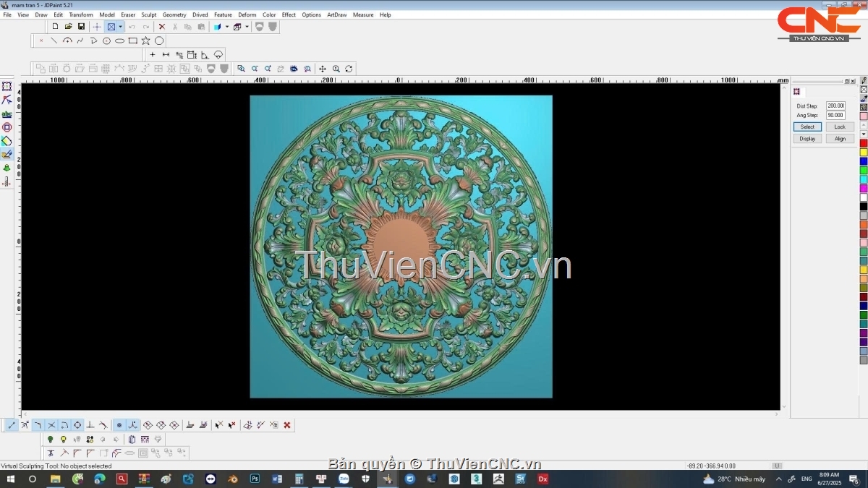Toggle center snap circle icon

coord(77,425)
